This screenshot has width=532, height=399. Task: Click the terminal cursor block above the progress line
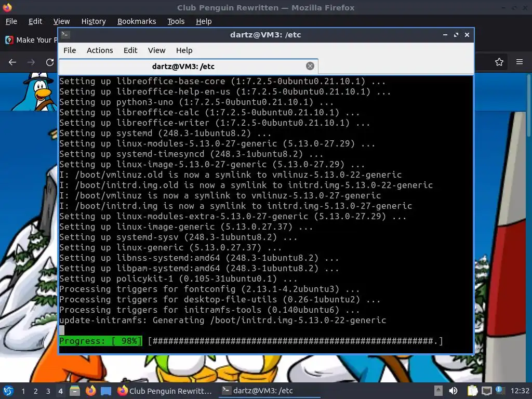pos(62,330)
